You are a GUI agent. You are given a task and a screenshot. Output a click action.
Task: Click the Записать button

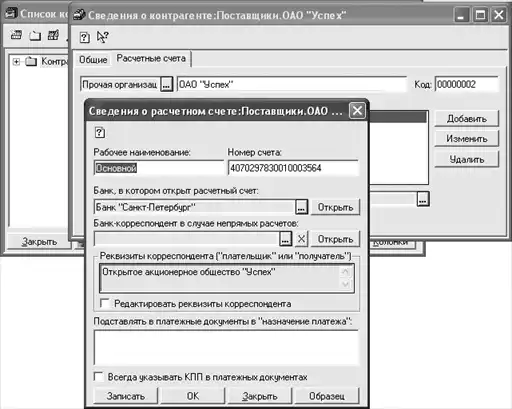click(x=126, y=396)
